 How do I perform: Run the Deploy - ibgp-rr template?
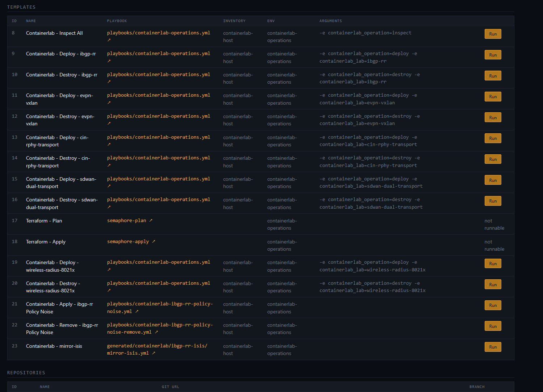coord(493,55)
